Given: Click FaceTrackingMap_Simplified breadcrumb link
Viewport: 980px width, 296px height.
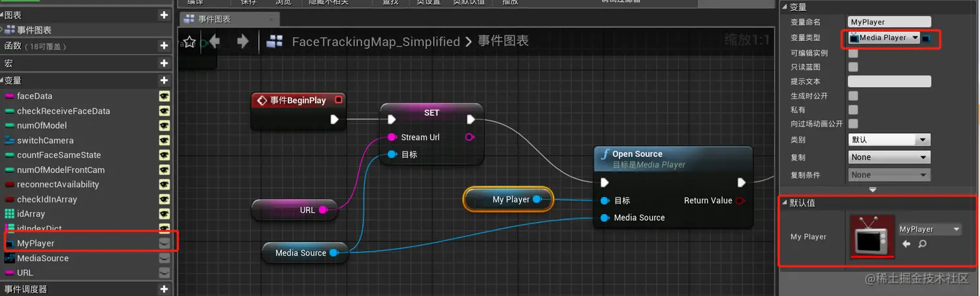Looking at the screenshot, I should 376,42.
